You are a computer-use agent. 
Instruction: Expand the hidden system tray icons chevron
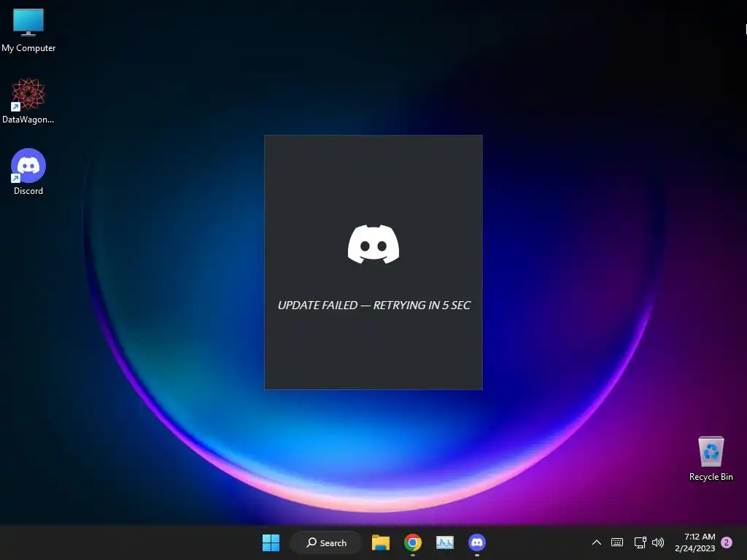tap(597, 542)
